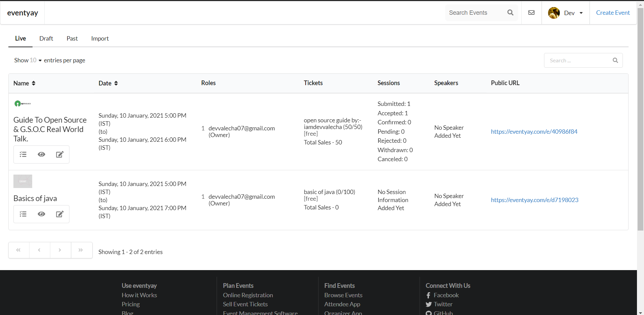Image resolution: width=644 pixels, height=315 pixels.
Task: Open Sell Event Tickets footer link
Action: (245, 304)
